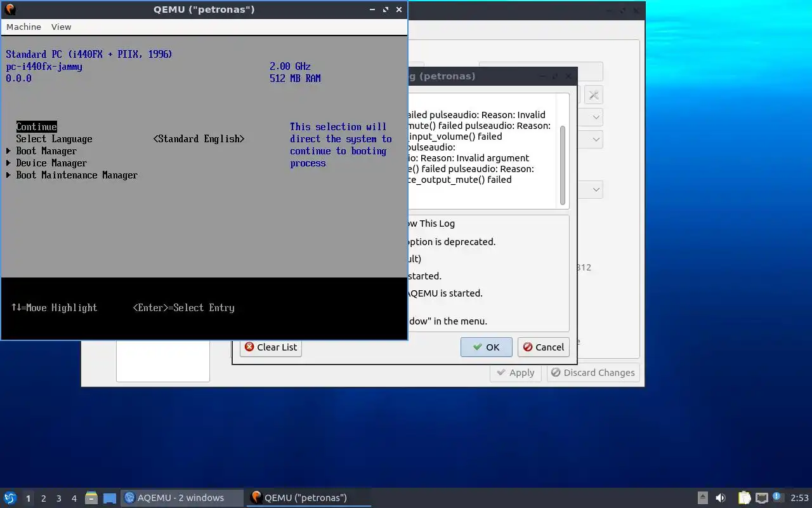Open the update notification tray icon

(777, 497)
